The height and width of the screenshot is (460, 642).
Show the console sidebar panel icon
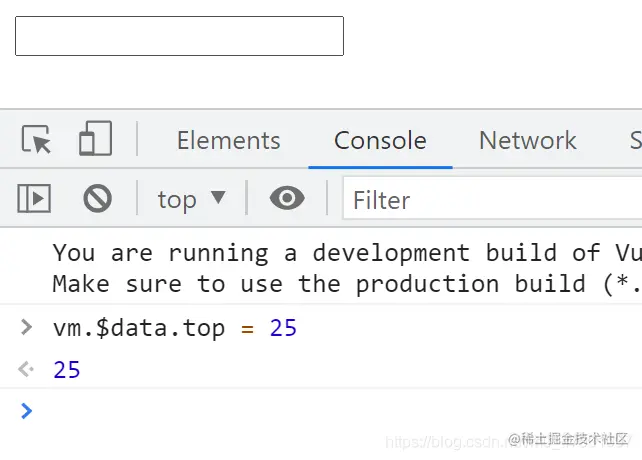(34, 199)
